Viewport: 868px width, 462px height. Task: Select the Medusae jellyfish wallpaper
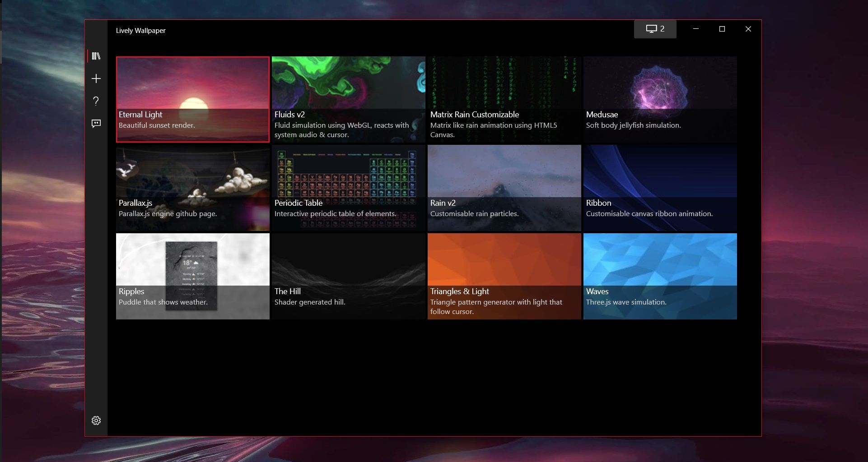[660, 99]
